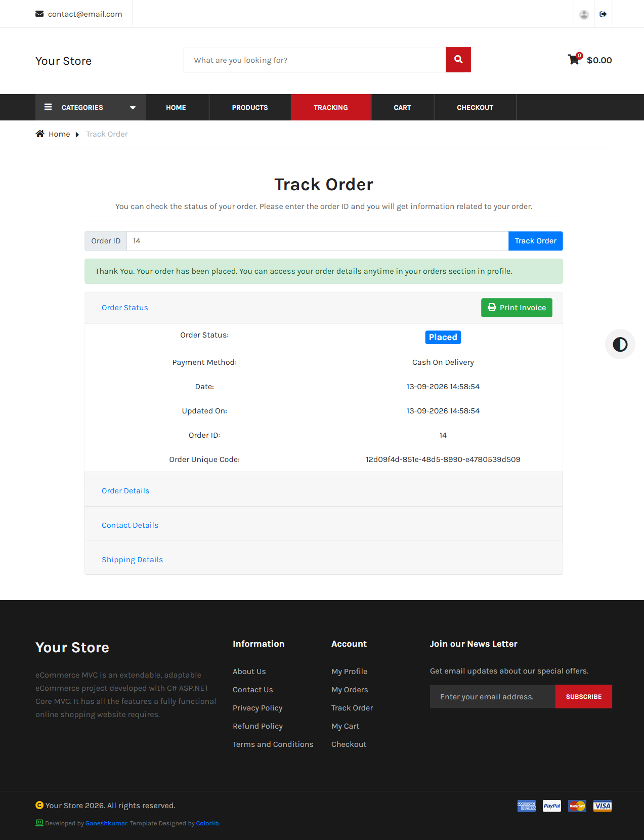This screenshot has height=840, width=644.
Task: Expand the Shipping Details section
Action: [x=132, y=560]
